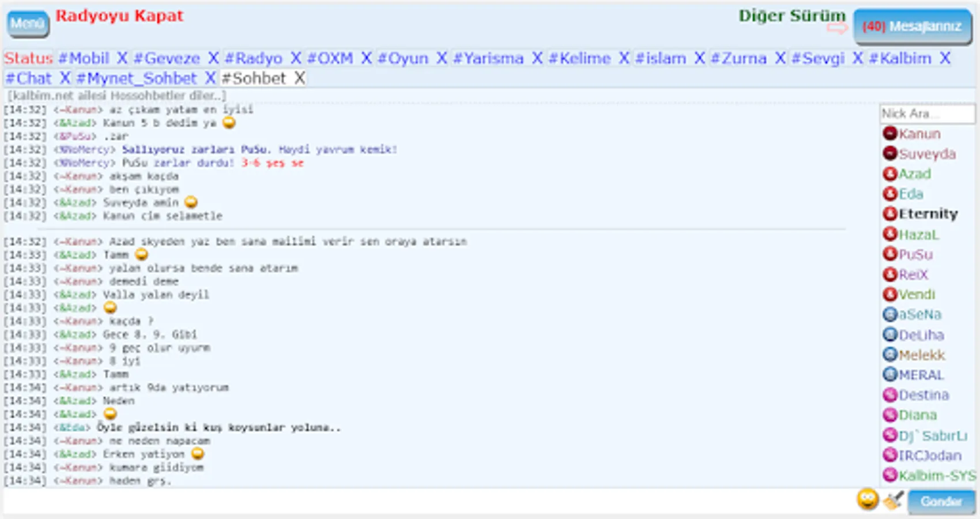Click the channel topic kalbim.net ailesi text
Screen dimensions: 980x519
(116, 96)
